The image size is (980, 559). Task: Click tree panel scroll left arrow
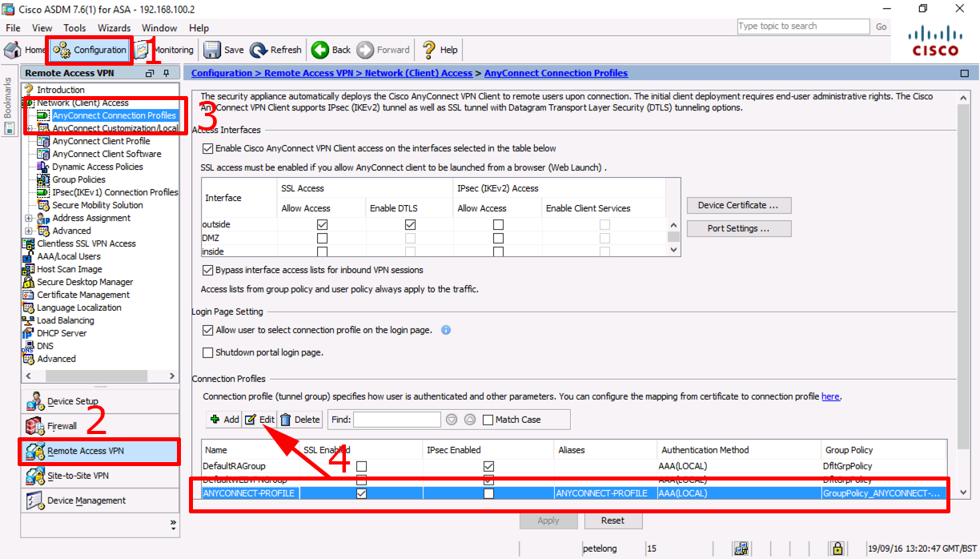[30, 375]
